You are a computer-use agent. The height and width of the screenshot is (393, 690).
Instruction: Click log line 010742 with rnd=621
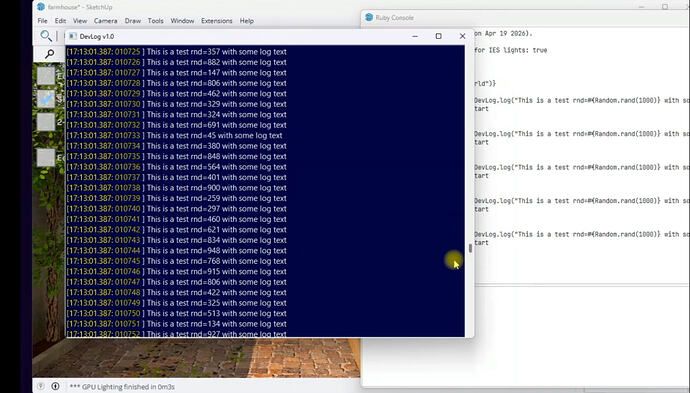(176, 230)
